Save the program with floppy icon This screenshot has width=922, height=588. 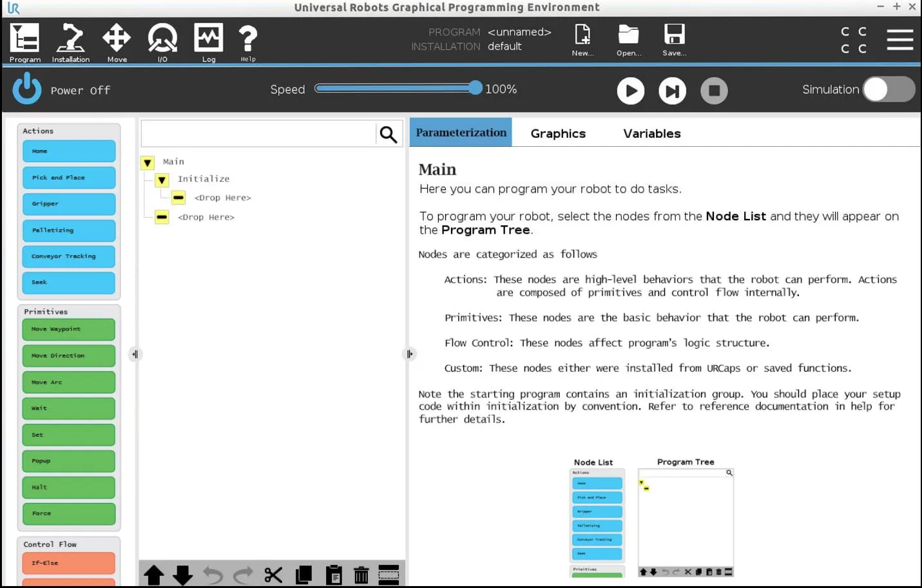tap(675, 40)
